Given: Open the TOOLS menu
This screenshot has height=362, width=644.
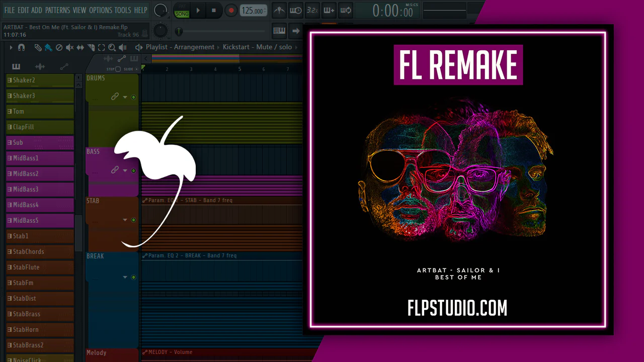Looking at the screenshot, I should pyautogui.click(x=123, y=10).
